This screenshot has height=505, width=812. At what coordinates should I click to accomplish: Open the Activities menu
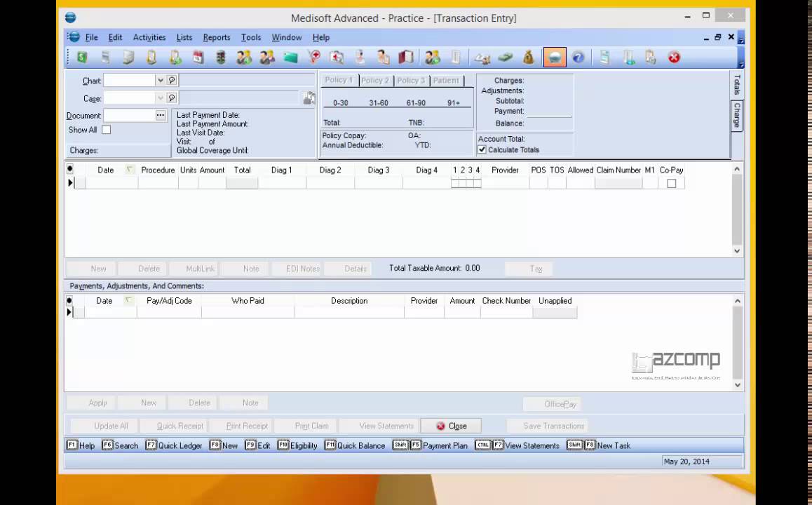coord(149,37)
